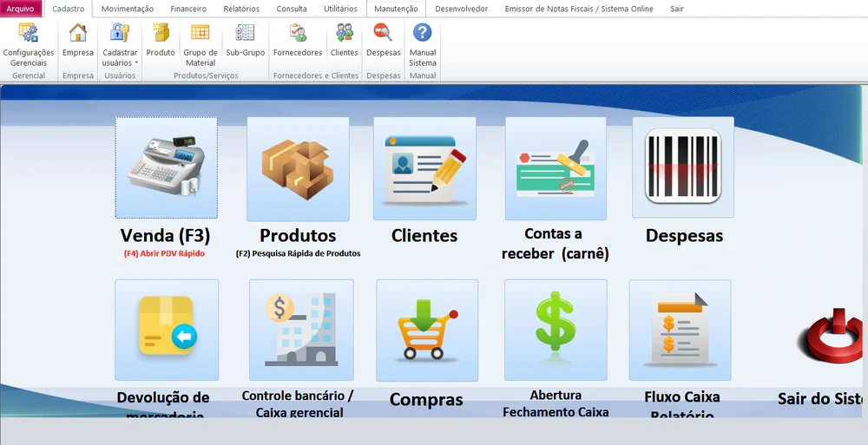Switch to the Consulta tab
Screen dimensions: 868x445
(292, 9)
